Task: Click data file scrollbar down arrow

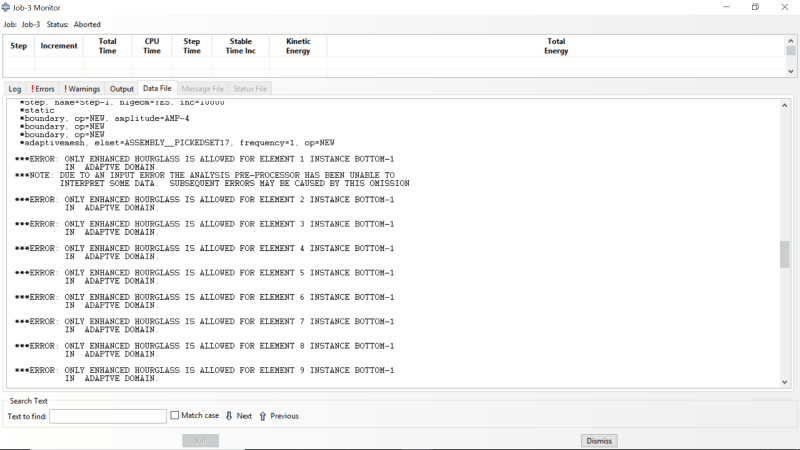Action: [x=785, y=382]
